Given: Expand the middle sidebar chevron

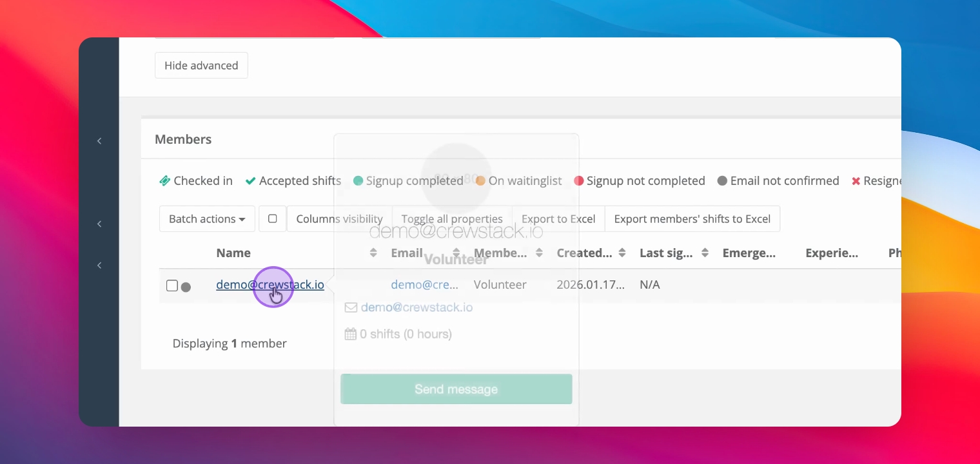Looking at the screenshot, I should [99, 224].
